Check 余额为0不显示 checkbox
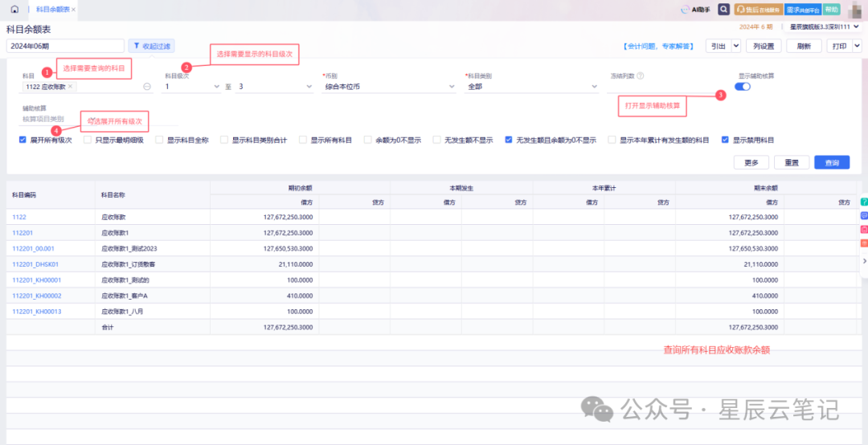 (x=367, y=140)
